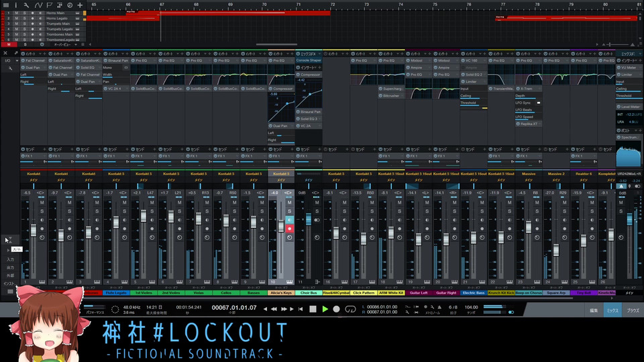644x362 pixels.
Task: Select the Square Arp channel label
Action: tap(556, 293)
